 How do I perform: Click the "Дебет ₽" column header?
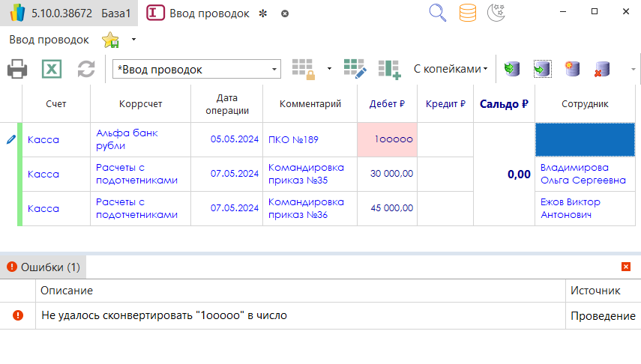387,104
